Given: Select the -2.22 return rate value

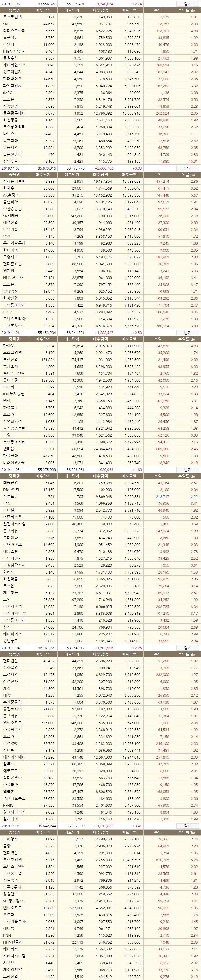Looking at the screenshot, I should (194, 496).
